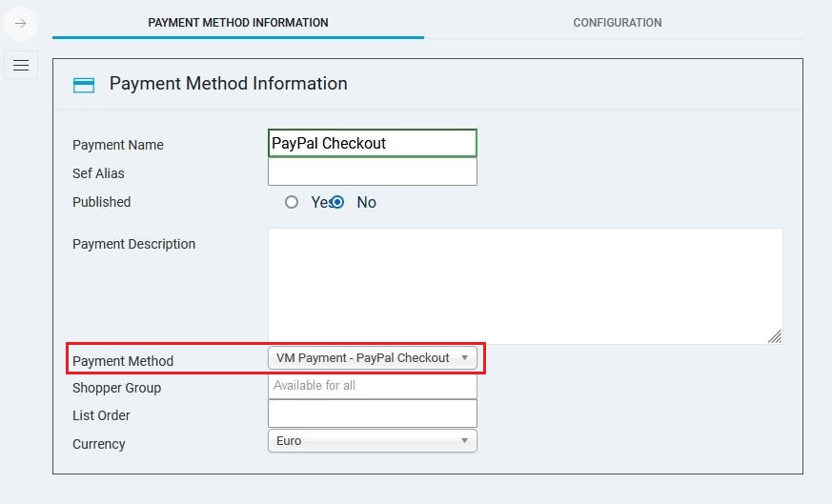Click into the Payment Name field
Screen dimensions: 832x504
[x=372, y=143]
